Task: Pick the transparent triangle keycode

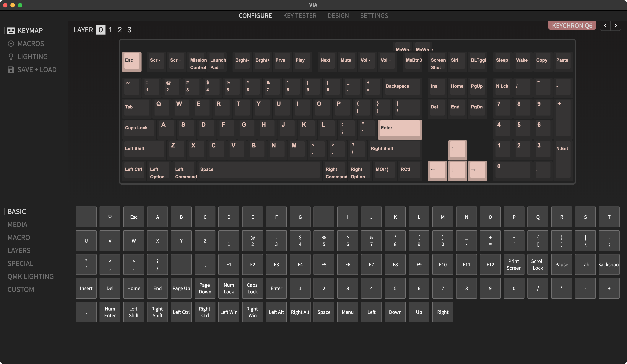Action: click(110, 217)
